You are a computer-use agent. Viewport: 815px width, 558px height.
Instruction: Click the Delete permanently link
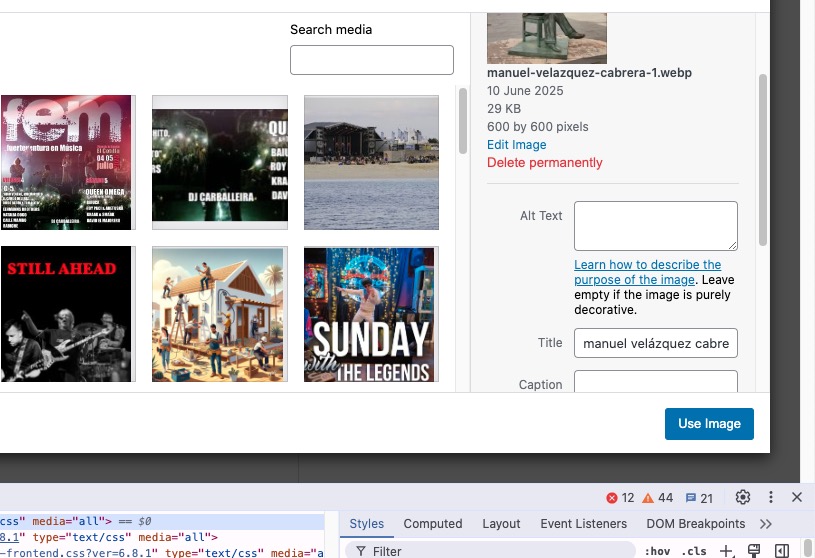pyautogui.click(x=544, y=163)
